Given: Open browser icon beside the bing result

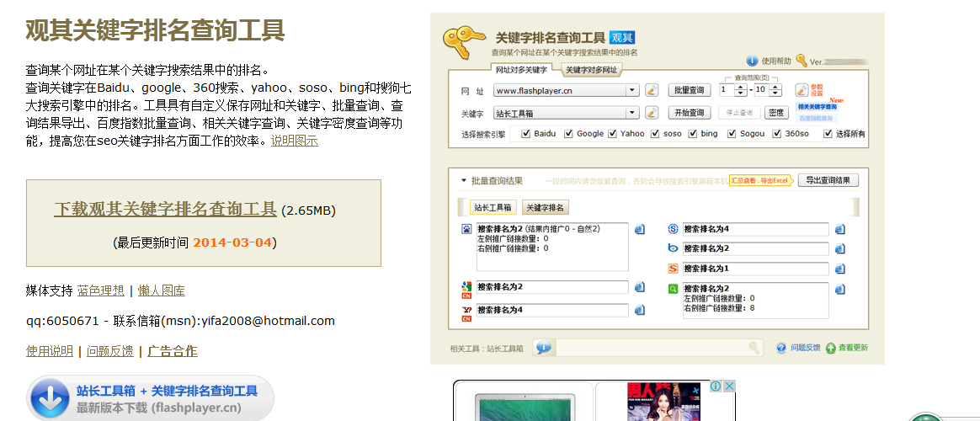Looking at the screenshot, I should [x=840, y=248].
